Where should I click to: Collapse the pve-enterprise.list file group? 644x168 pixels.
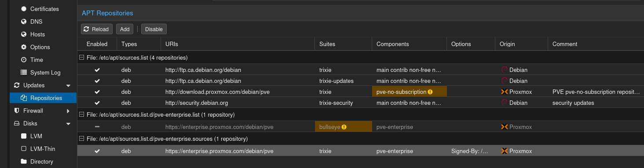pyautogui.click(x=81, y=114)
